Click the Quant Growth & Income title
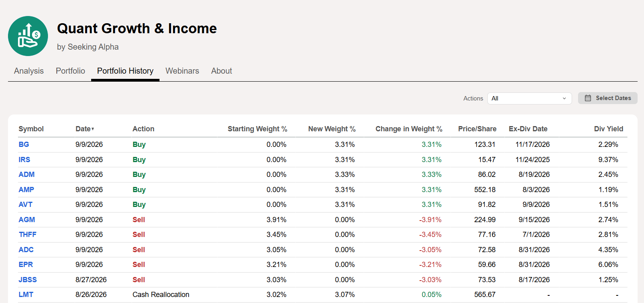644x303 pixels. point(137,28)
